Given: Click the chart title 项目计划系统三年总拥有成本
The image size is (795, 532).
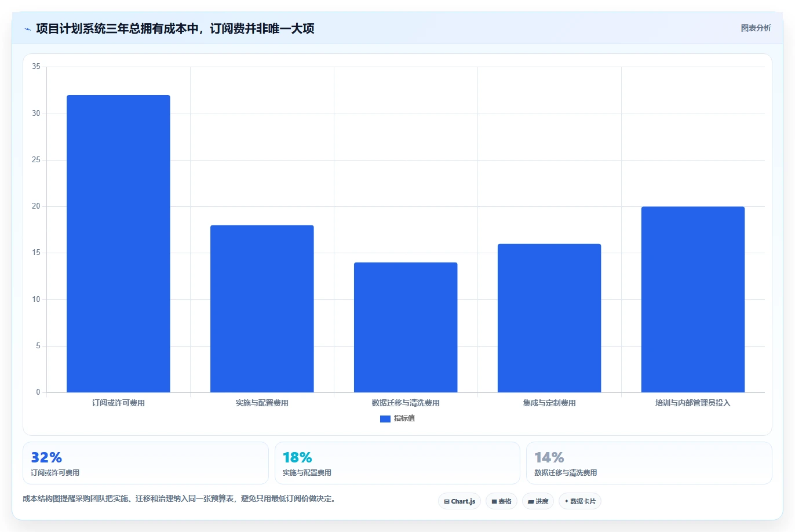Looking at the screenshot, I should point(175,28).
